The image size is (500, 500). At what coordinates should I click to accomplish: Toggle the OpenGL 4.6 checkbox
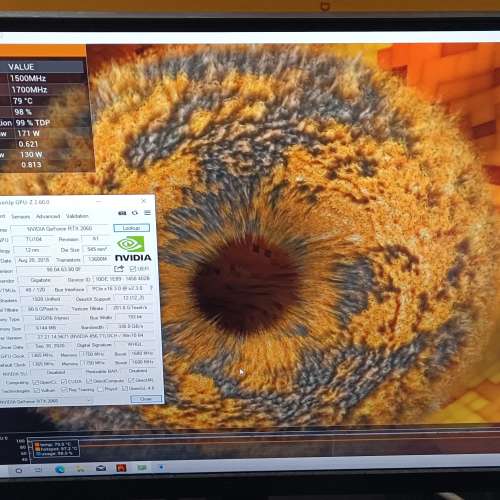click(x=125, y=388)
